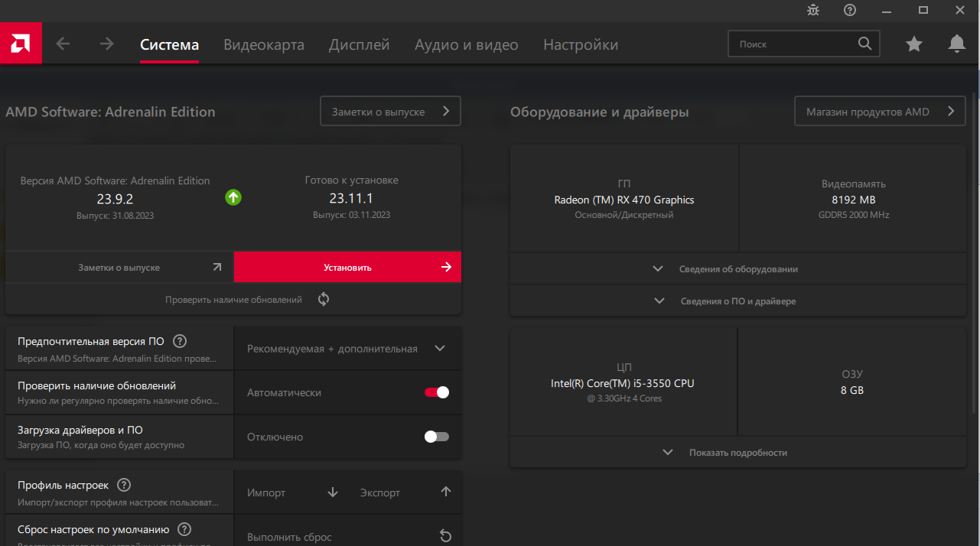Click the Экспорт profile button
Screen dimensions: 980x546
click(x=405, y=492)
